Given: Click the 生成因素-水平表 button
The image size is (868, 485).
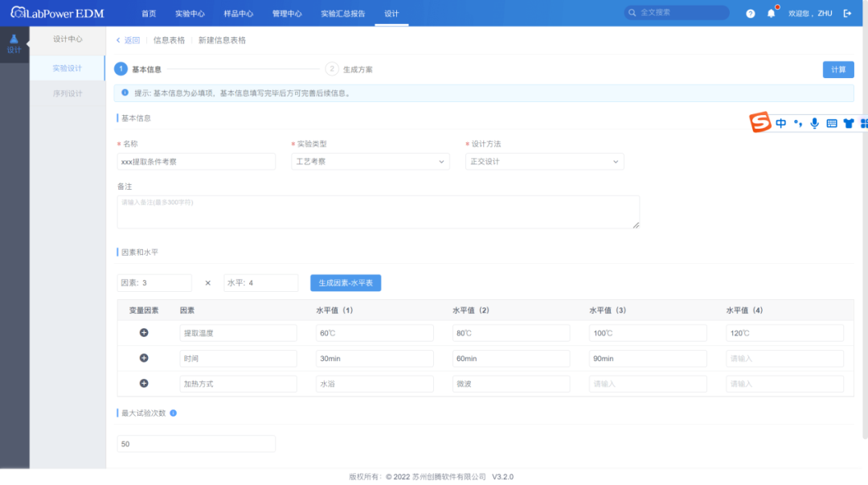Looking at the screenshot, I should (346, 282).
